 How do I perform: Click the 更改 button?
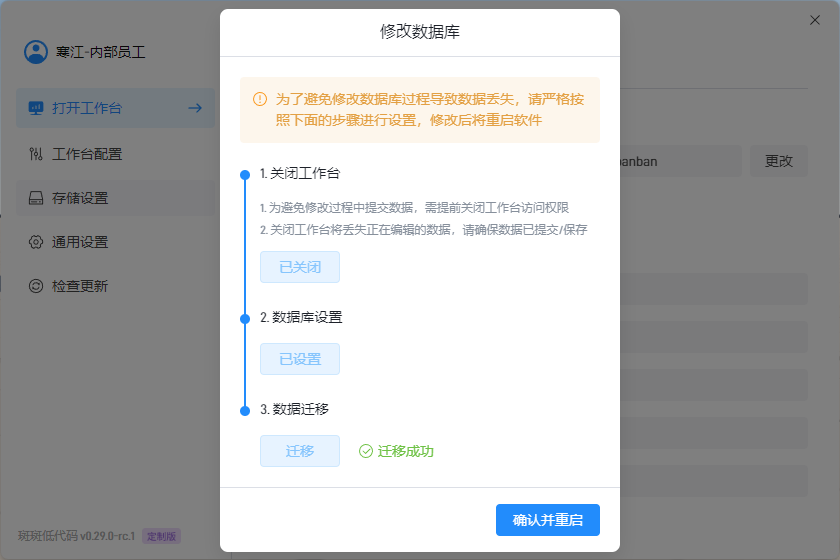[778, 161]
